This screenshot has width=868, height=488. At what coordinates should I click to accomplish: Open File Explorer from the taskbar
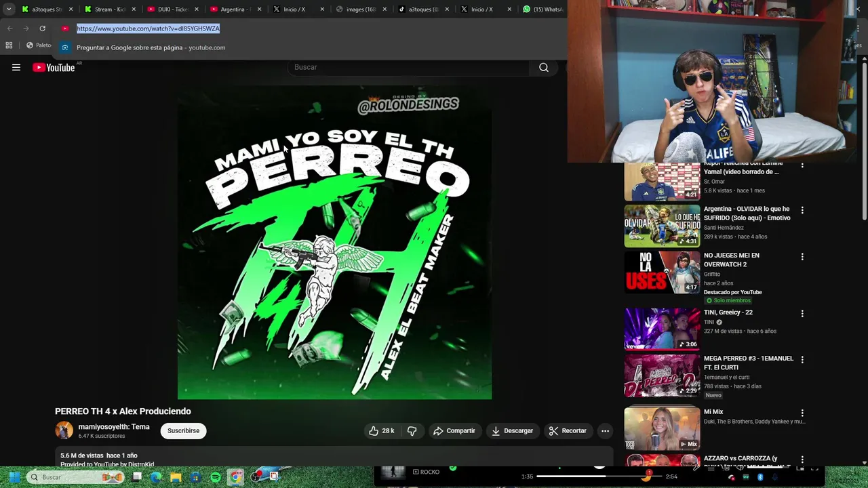pos(176,477)
